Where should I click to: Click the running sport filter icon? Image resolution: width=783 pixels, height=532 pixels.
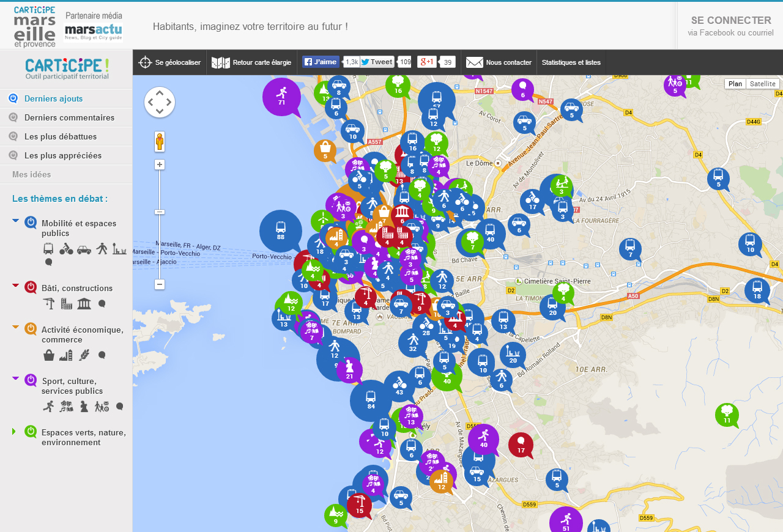(x=49, y=406)
